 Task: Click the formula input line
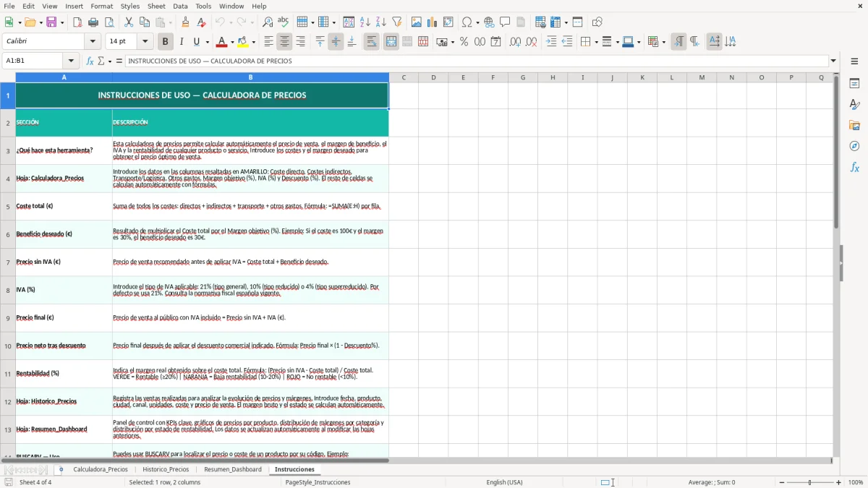click(477, 61)
